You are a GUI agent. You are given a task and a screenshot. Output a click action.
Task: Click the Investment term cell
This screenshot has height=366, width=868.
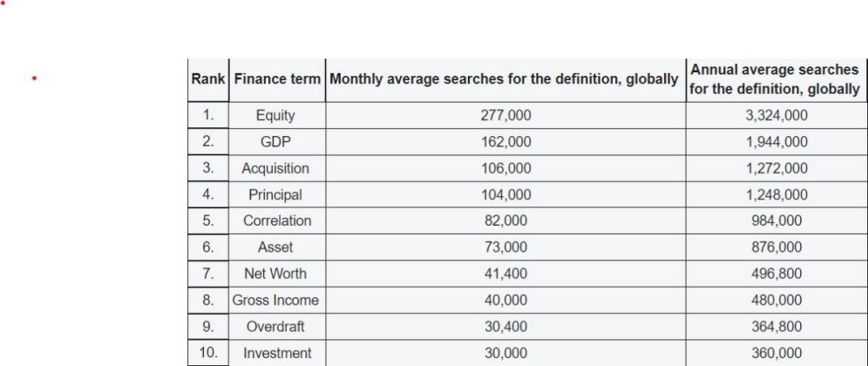click(276, 353)
